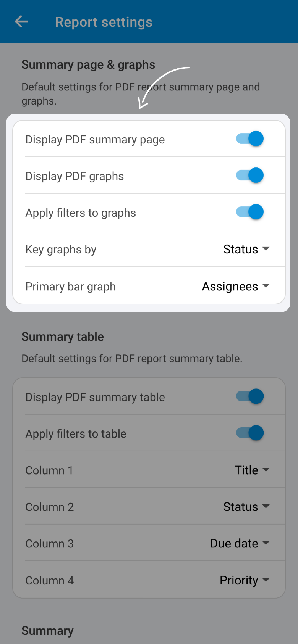Image resolution: width=298 pixels, height=644 pixels.
Task: Click the arrow beside Priority value
Action: [266, 580]
